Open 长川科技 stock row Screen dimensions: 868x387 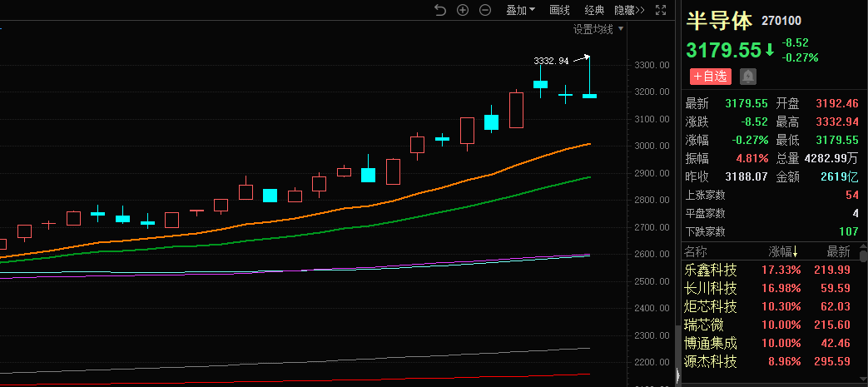[x=711, y=289]
